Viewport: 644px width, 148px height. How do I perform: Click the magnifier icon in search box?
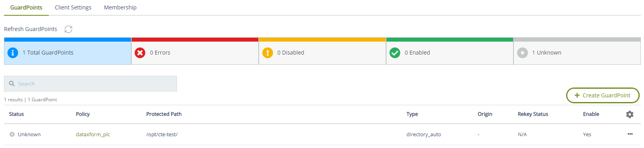(12, 84)
